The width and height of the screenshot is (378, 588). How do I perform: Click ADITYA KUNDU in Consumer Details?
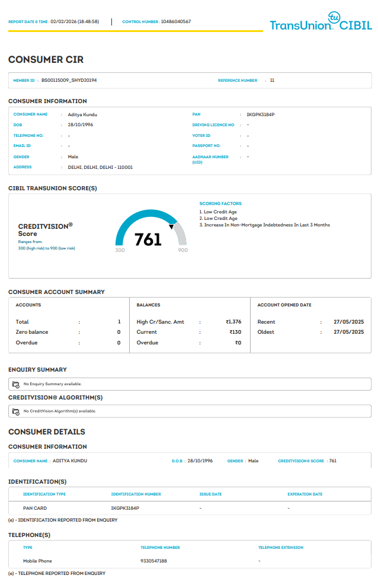point(70,461)
